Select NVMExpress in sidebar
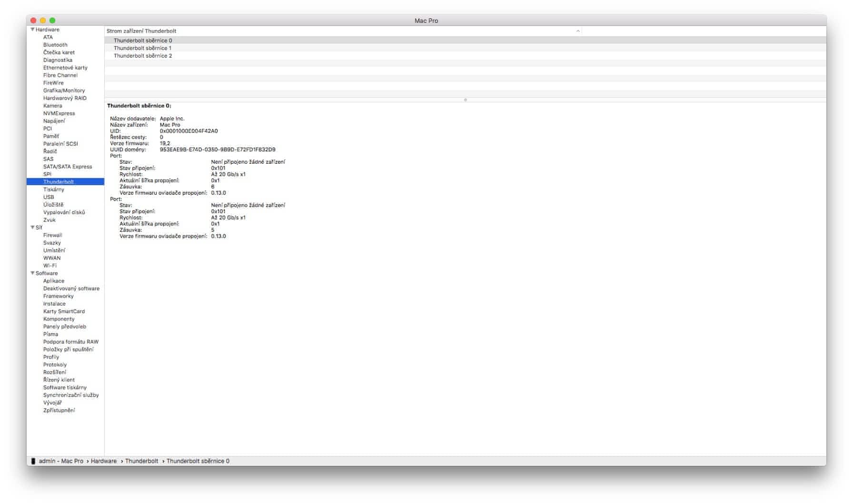The height and width of the screenshot is (504, 853). (x=59, y=113)
